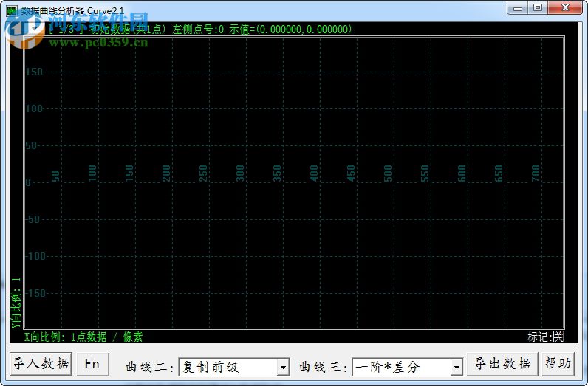Screen dimensions: 588x386
Task: Maximize the Curve2.1 window
Action: [x=538, y=8]
